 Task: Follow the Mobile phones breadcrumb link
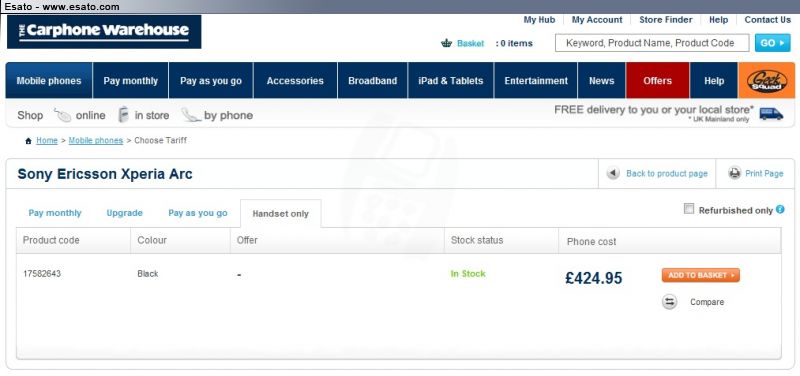[96, 140]
